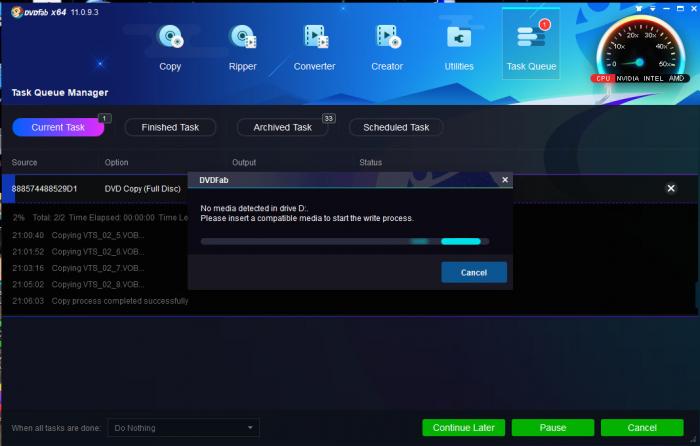This screenshot has height=446, width=700.
Task: Open the skin (shirt) icon
Action: coord(639,8)
